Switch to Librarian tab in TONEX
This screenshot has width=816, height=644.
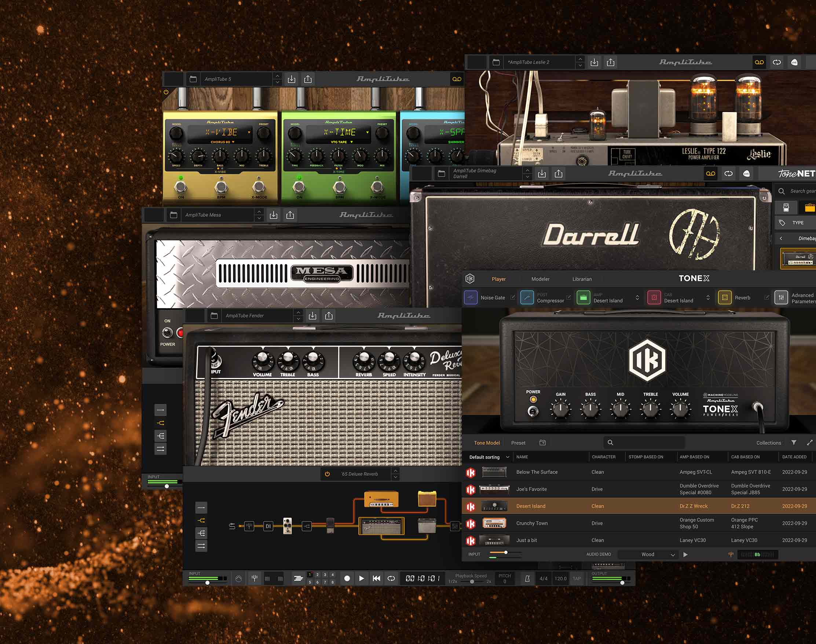coord(582,279)
